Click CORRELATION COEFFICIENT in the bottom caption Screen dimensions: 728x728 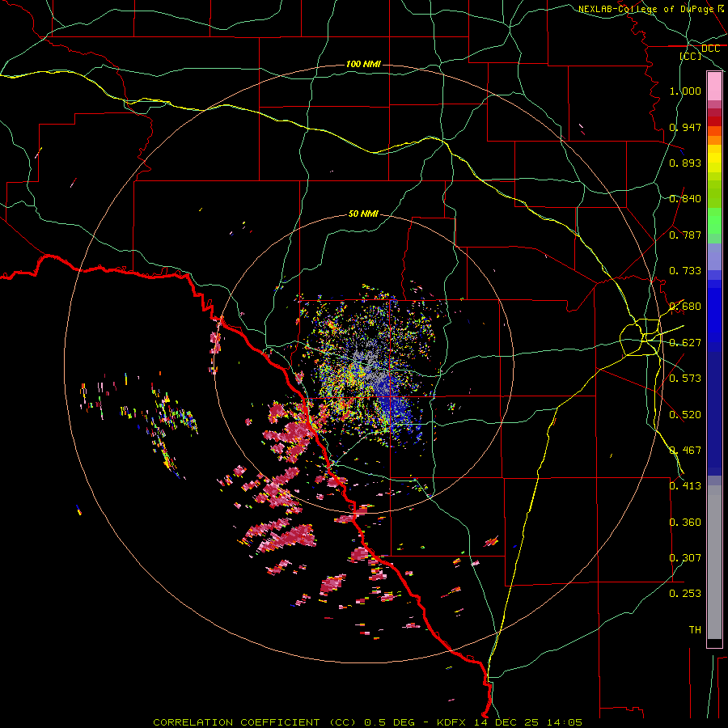click(x=236, y=722)
